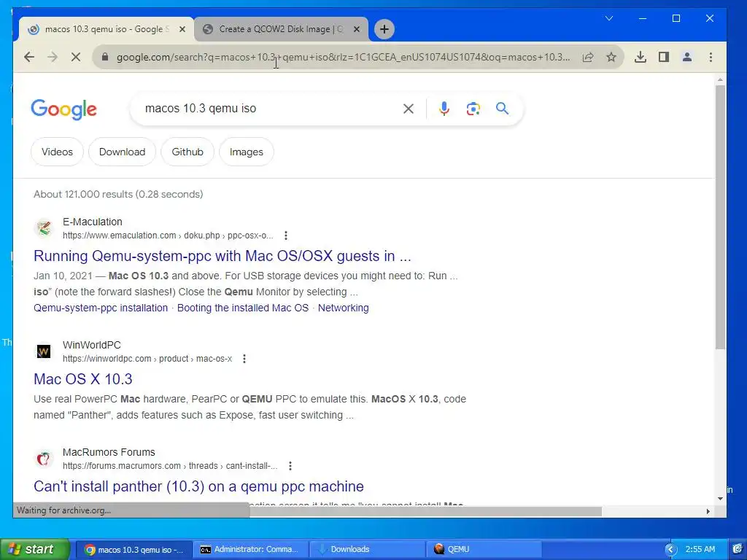Image resolution: width=747 pixels, height=560 pixels.
Task: Switch to 'Create a QCOW2 Disk Image' tab
Action: [x=281, y=29]
